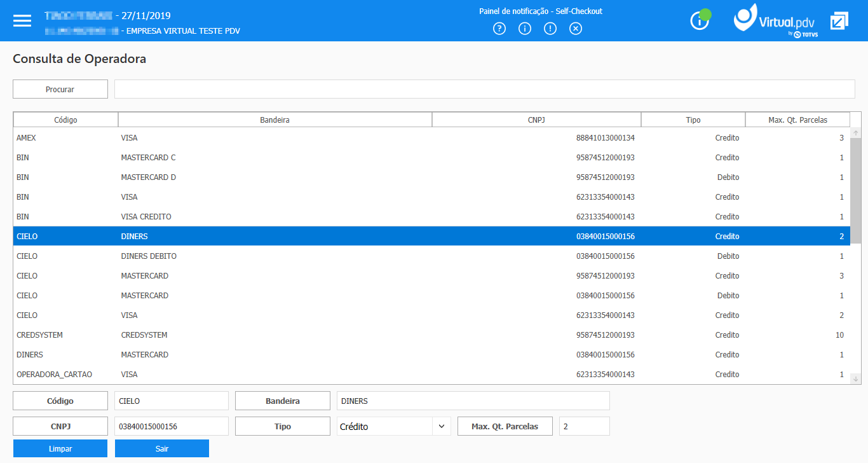Select the DINERS MASTERCARD row

pyautogui.click(x=431, y=355)
